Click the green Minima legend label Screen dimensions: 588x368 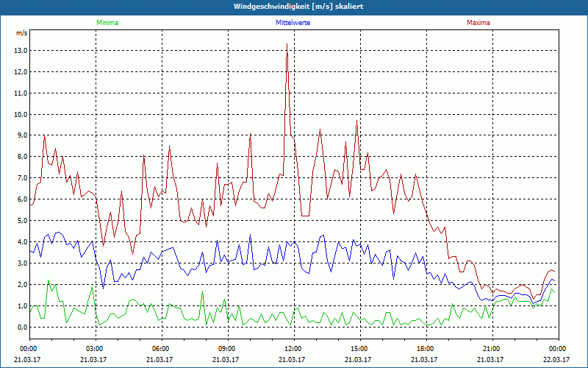point(107,23)
